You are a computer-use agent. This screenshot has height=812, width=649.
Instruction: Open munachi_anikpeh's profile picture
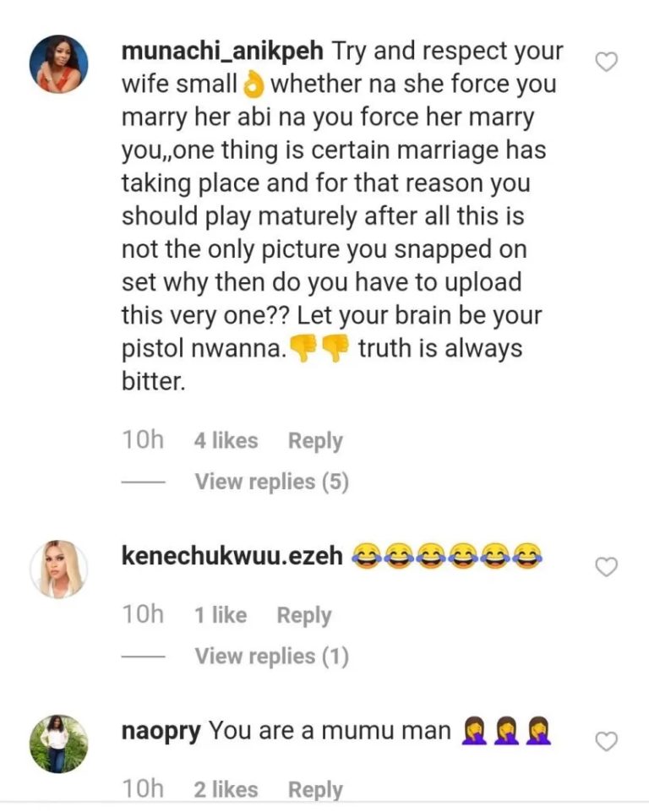tap(59, 63)
